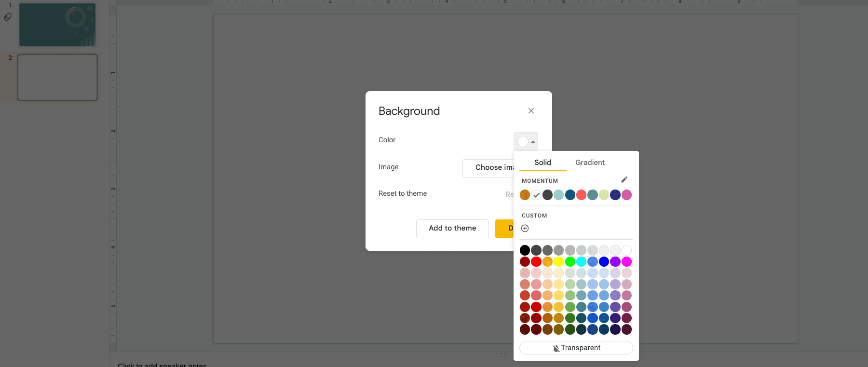
Task: Pick the white checked Momentum theme swatch
Action: click(536, 195)
